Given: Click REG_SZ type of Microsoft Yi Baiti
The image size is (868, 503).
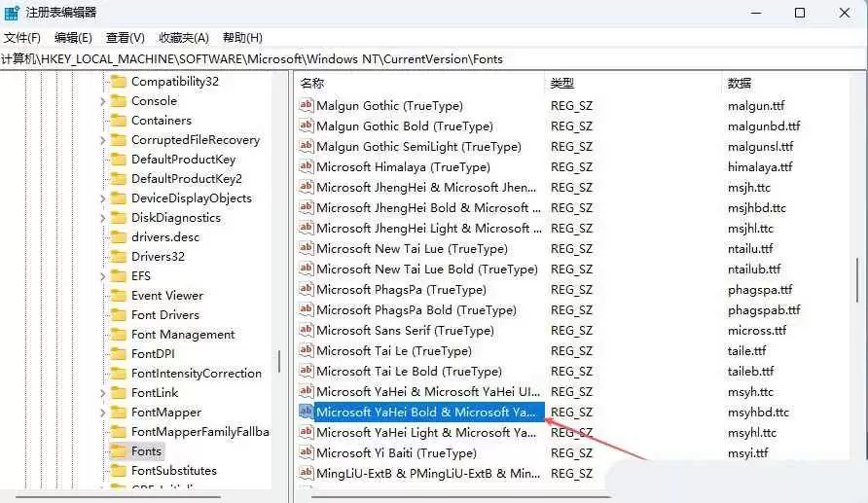Looking at the screenshot, I should click(571, 453).
